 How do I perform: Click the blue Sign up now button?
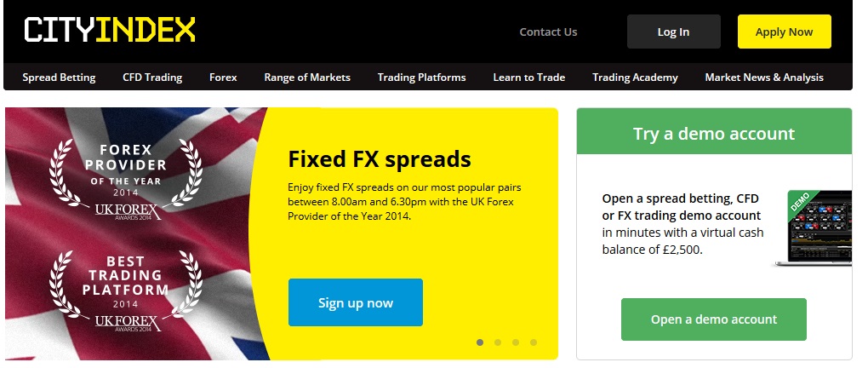[x=356, y=302]
